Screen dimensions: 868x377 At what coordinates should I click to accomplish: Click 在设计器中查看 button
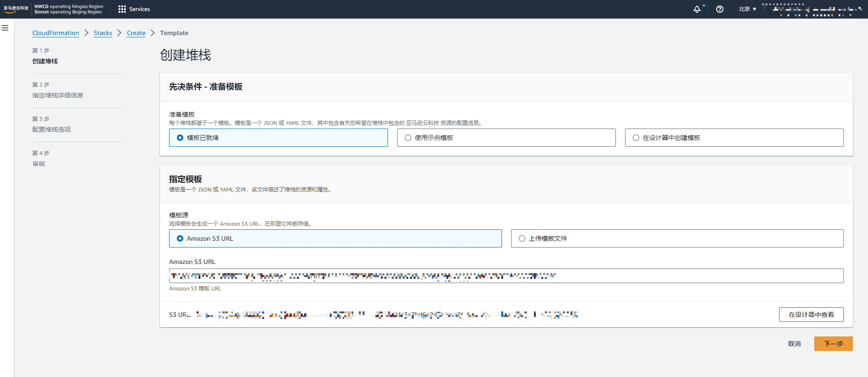click(811, 315)
